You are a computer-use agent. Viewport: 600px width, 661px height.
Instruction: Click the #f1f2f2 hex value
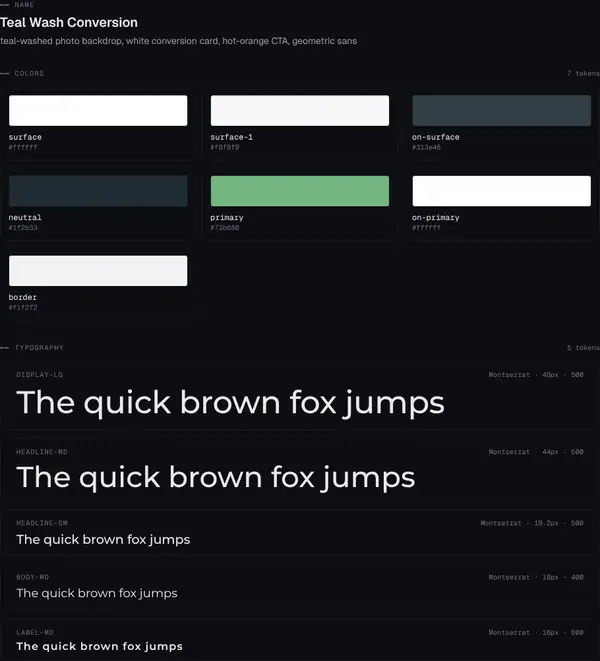coord(23,307)
